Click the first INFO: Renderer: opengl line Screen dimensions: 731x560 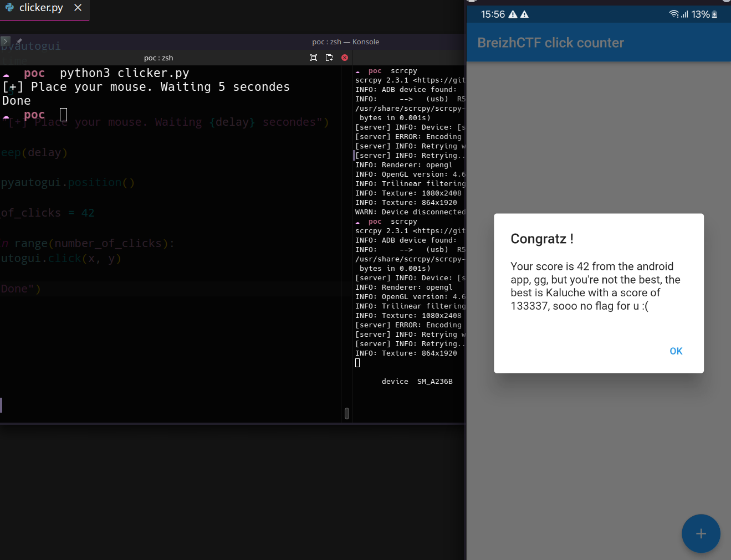point(404,165)
